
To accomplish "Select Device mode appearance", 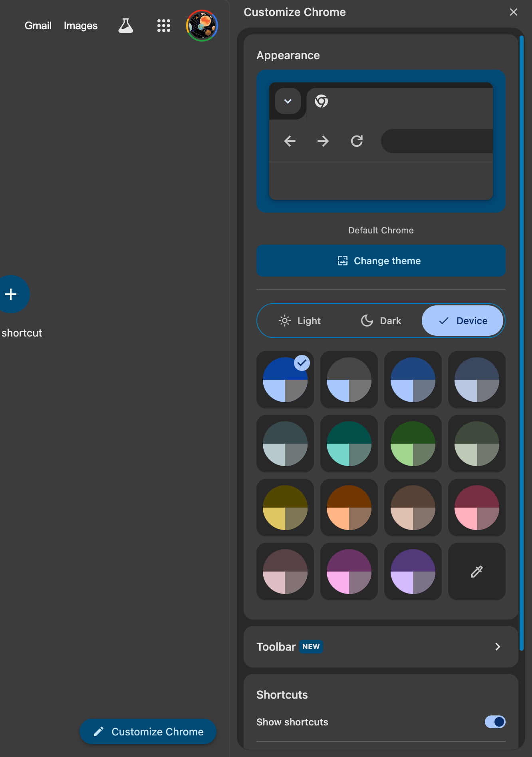I will coord(463,321).
